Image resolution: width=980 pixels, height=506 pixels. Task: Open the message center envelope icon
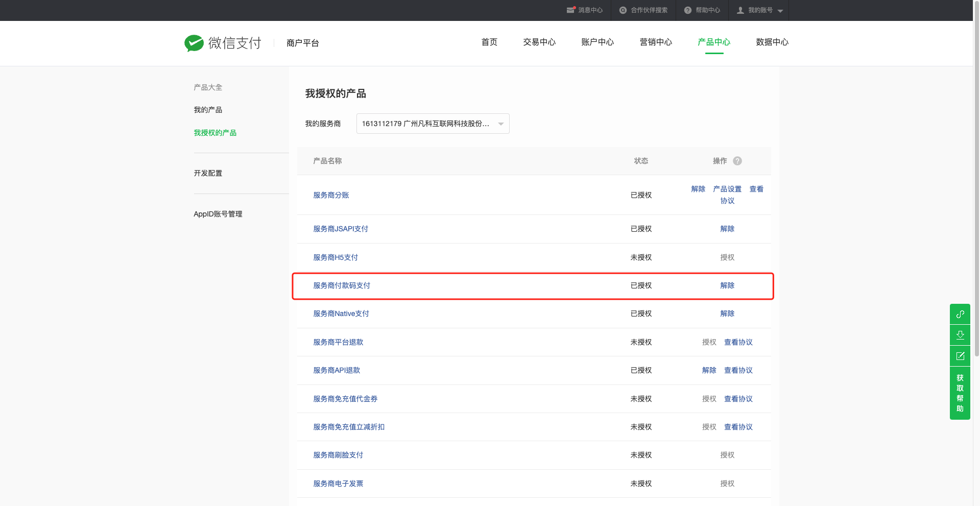pyautogui.click(x=571, y=10)
